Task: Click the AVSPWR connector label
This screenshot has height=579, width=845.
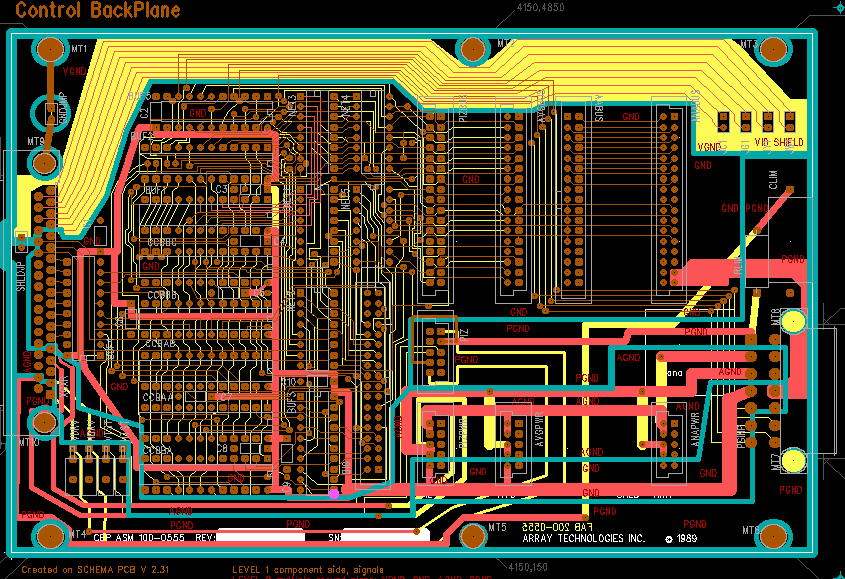Action: tap(539, 429)
